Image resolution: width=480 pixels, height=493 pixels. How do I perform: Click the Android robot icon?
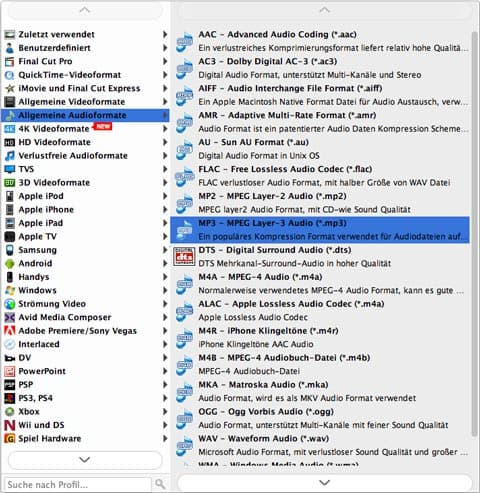click(10, 264)
